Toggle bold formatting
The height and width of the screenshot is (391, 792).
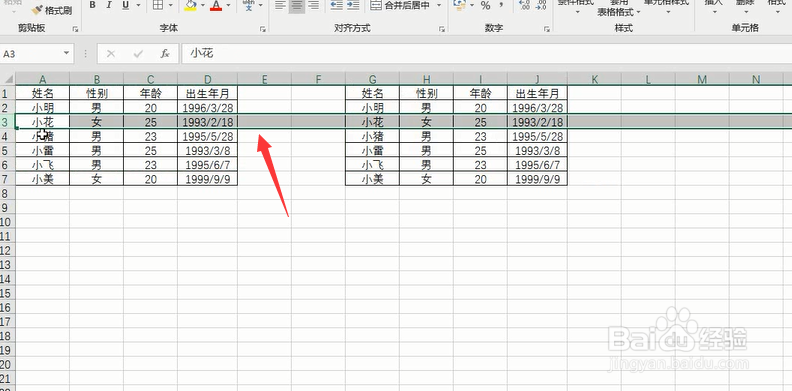pyautogui.click(x=92, y=5)
